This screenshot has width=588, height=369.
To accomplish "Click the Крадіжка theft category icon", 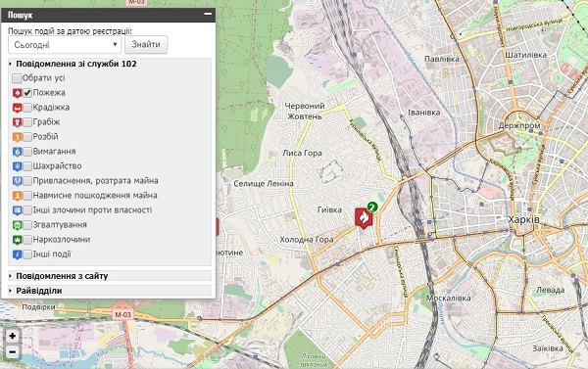I will pyautogui.click(x=18, y=108).
